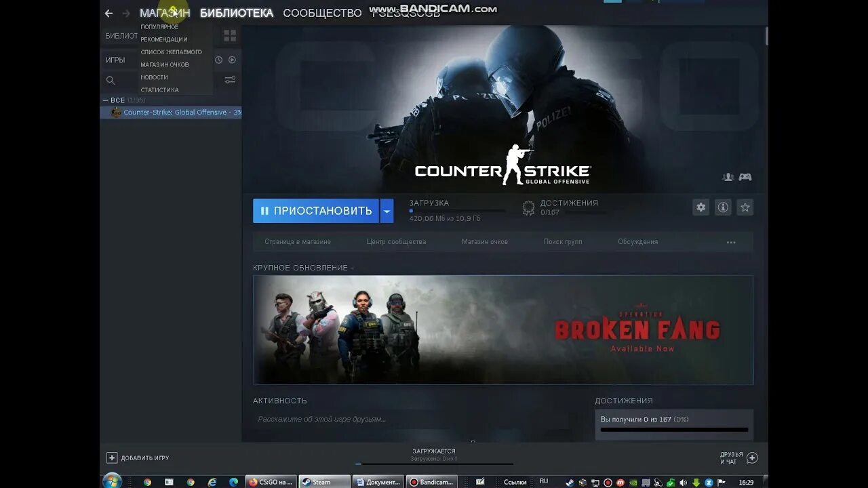
Task: Collapse the ВСЕ games category
Action: (106, 100)
